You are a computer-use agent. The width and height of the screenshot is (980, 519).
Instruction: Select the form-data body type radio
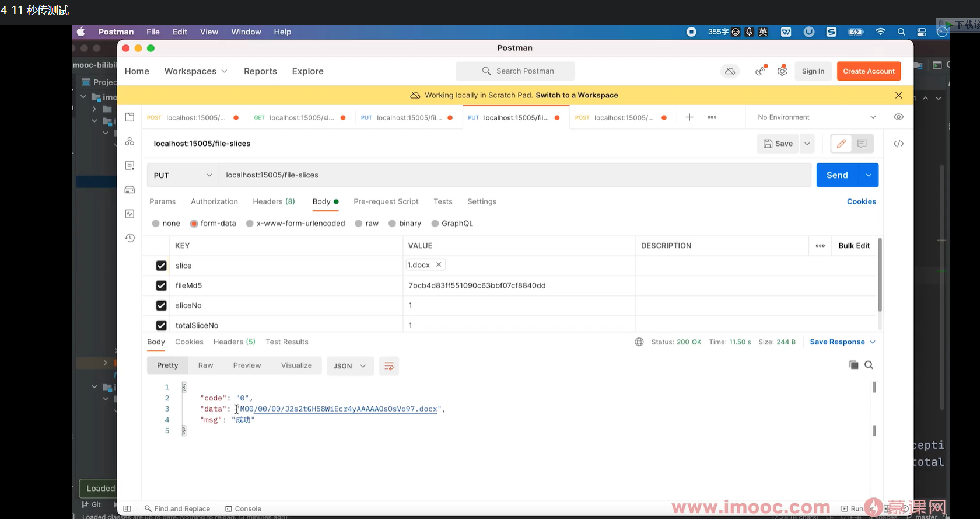[194, 224]
